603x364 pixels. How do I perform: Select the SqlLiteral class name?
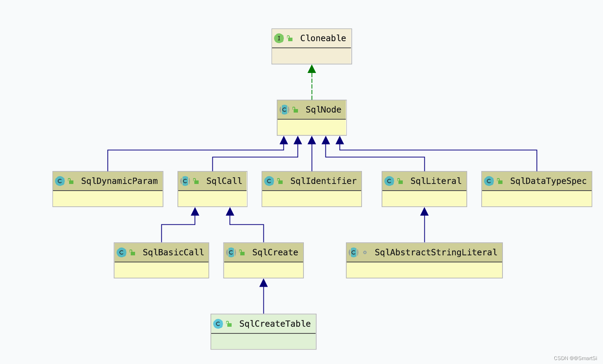[436, 181]
